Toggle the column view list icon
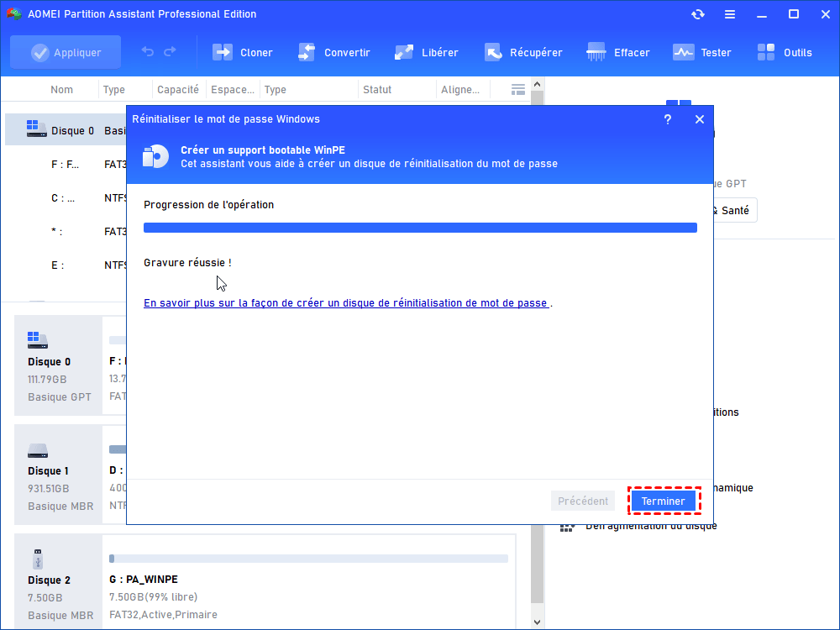The height and width of the screenshot is (630, 840). click(x=517, y=90)
